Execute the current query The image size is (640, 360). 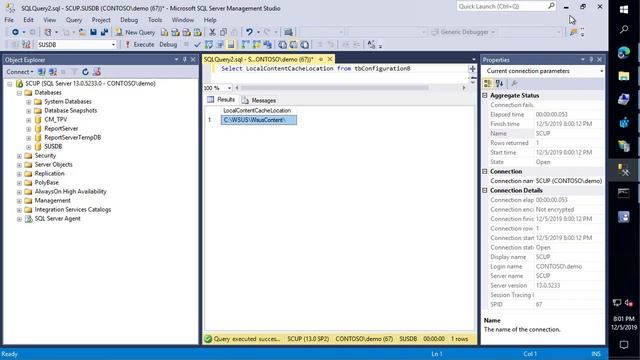tap(139, 44)
